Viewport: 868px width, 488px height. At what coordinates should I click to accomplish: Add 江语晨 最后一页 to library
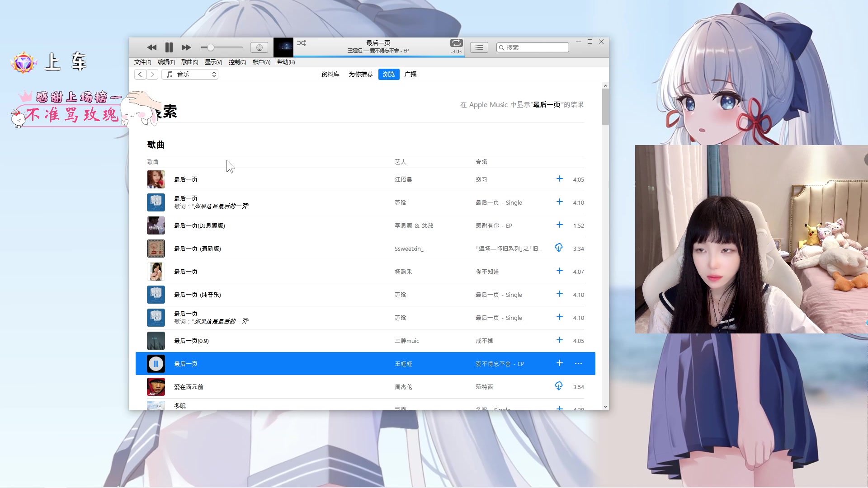(x=560, y=179)
